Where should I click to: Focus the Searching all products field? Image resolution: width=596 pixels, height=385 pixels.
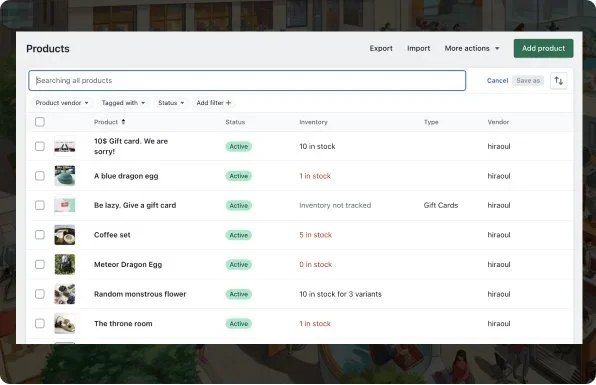tap(247, 81)
